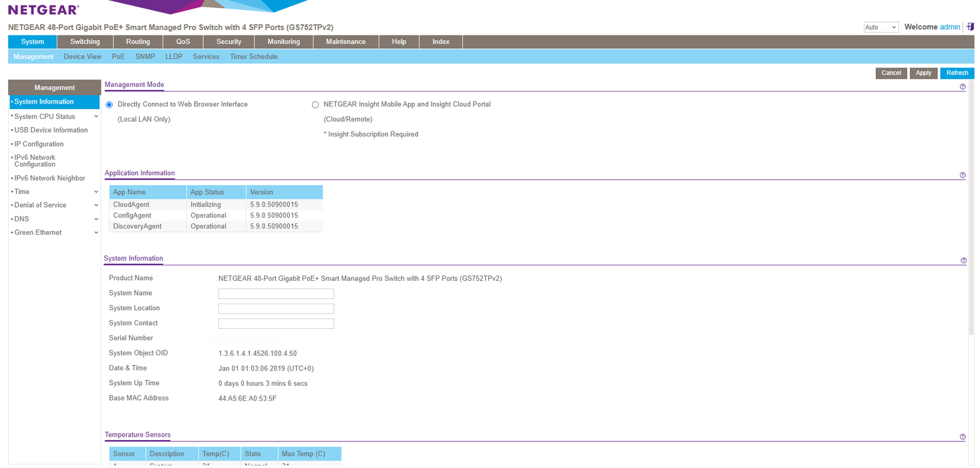Click the NETGEAR logo
Image resolution: width=980 pixels, height=468 pixels.
point(43,10)
